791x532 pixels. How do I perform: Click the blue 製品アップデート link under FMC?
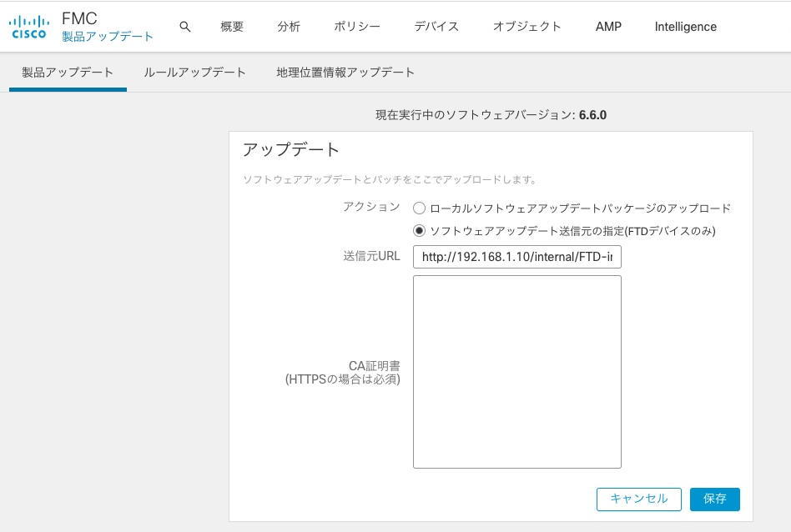[108, 37]
